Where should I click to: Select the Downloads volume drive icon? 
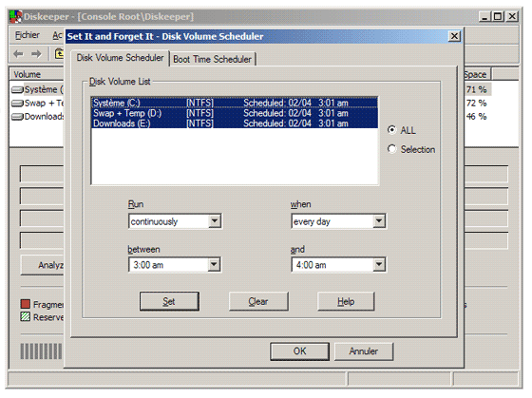click(x=17, y=117)
